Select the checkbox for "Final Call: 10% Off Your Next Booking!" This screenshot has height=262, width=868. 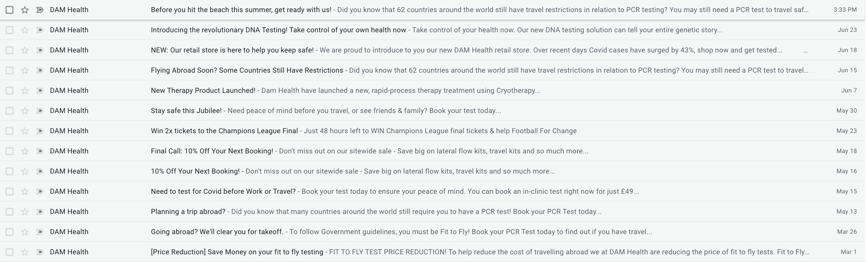pos(10,151)
